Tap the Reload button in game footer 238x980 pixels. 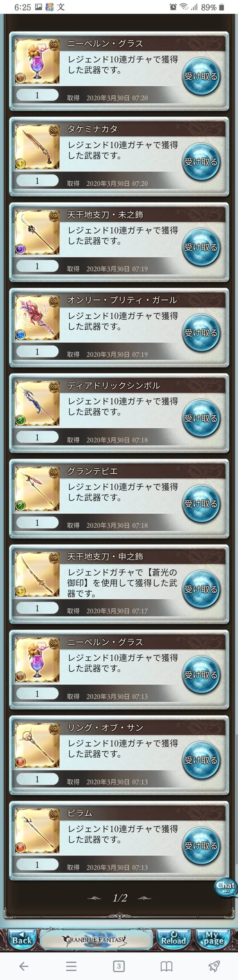(x=174, y=939)
